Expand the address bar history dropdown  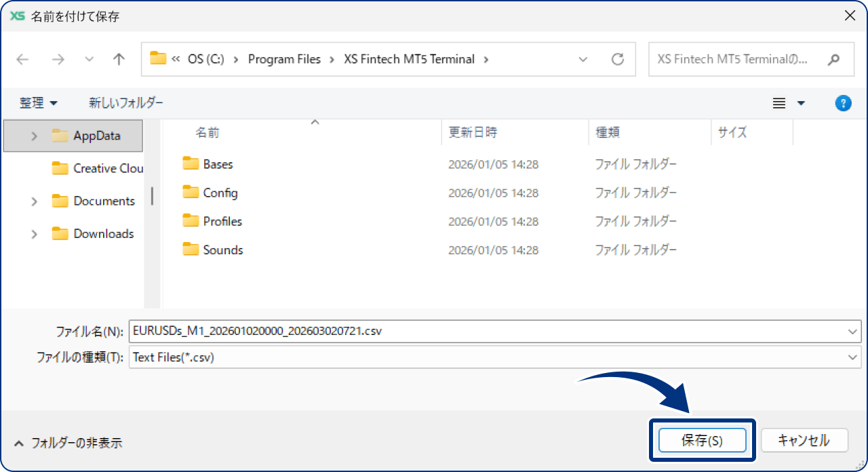pyautogui.click(x=583, y=60)
